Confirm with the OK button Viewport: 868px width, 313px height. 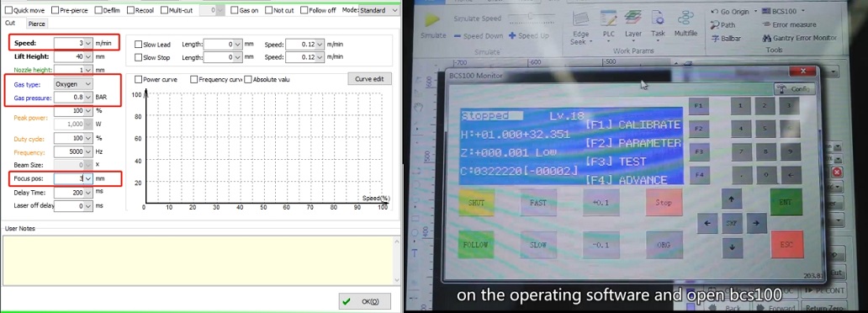coord(365,301)
